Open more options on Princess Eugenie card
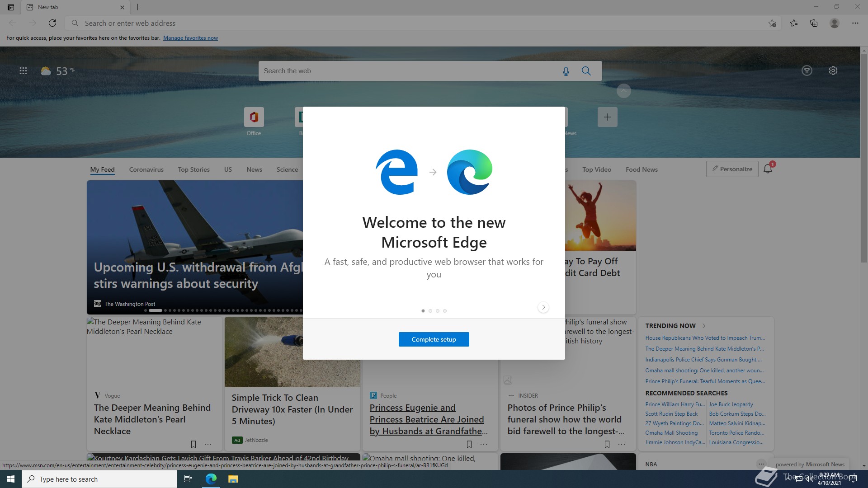This screenshot has height=488, width=868. (484, 444)
